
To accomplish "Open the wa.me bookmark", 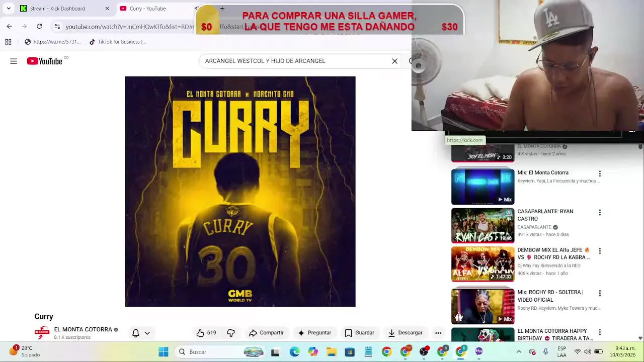I will [52, 42].
